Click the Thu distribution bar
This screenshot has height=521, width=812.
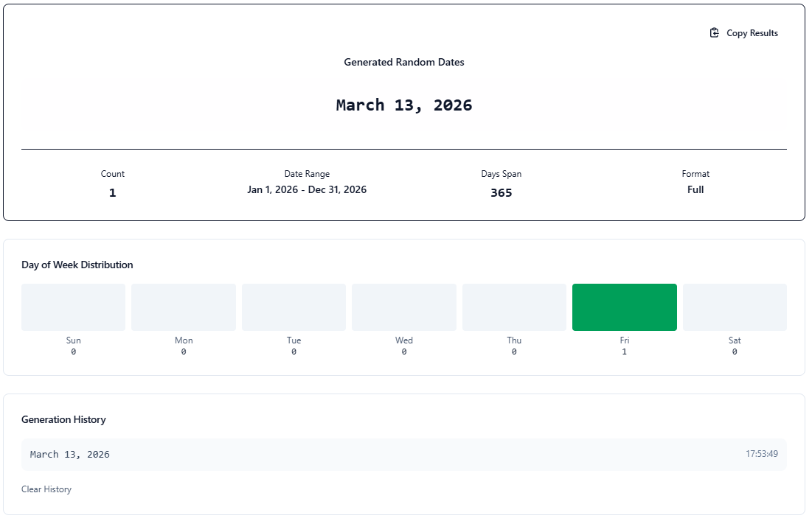coord(514,307)
